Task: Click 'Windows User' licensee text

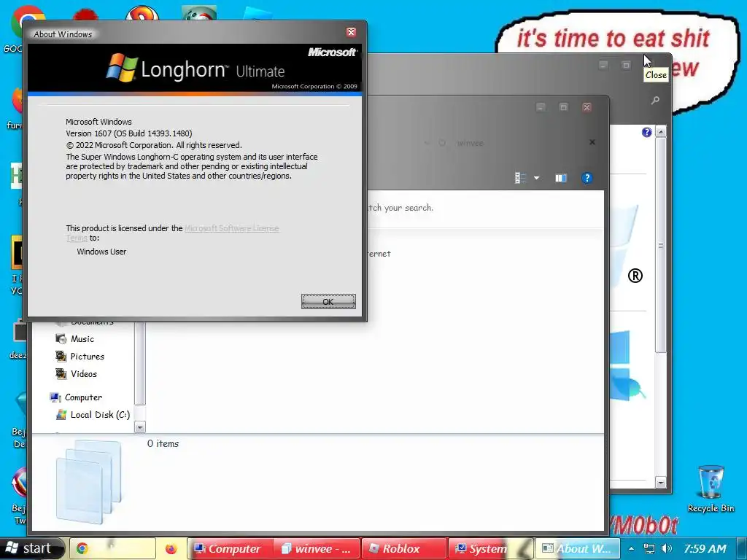Action: pos(101,252)
